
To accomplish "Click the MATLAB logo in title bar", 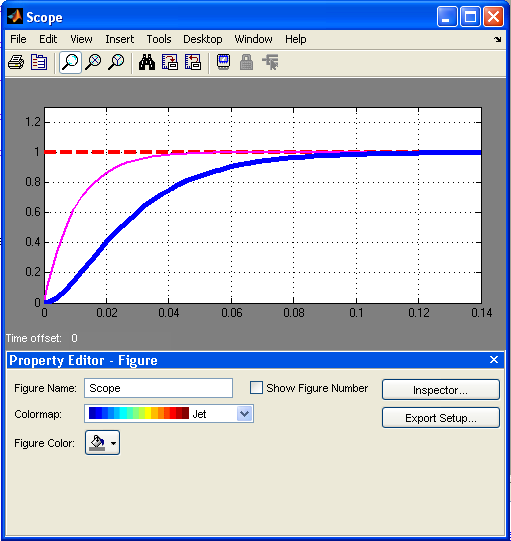I will (x=15, y=17).
